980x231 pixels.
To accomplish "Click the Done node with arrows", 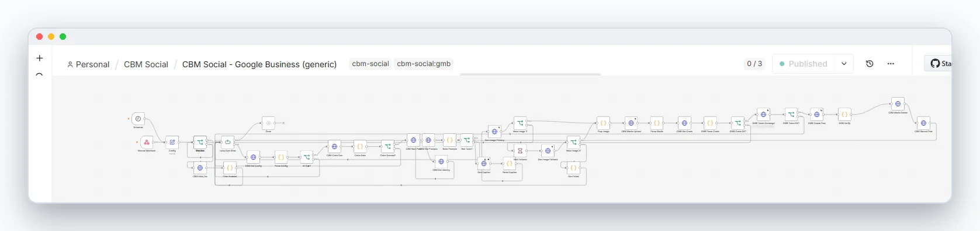I will (268, 123).
